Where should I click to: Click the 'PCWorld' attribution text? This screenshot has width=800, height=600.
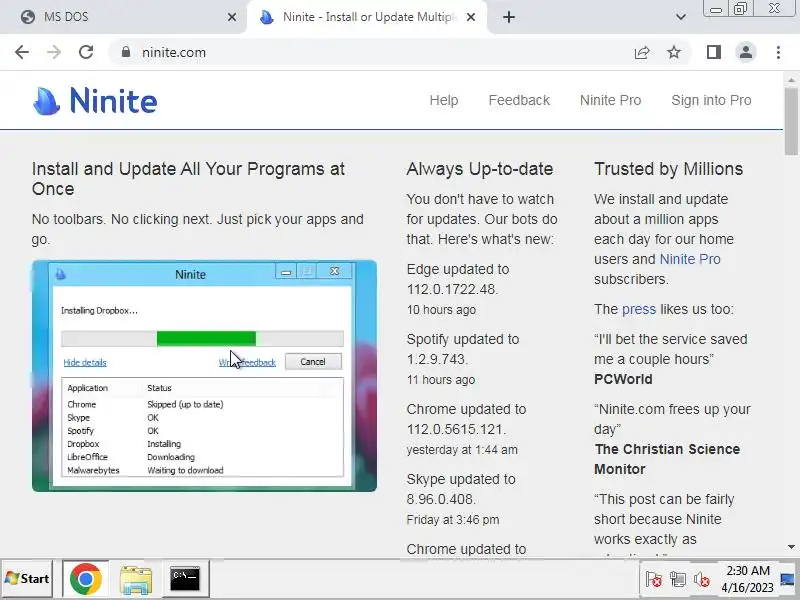coord(623,379)
